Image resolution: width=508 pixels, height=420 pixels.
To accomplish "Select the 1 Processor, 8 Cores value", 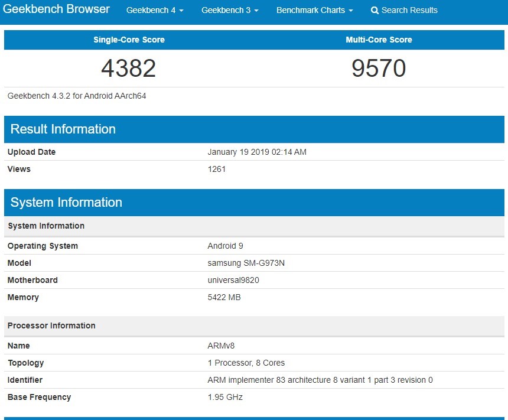I will [x=246, y=363].
